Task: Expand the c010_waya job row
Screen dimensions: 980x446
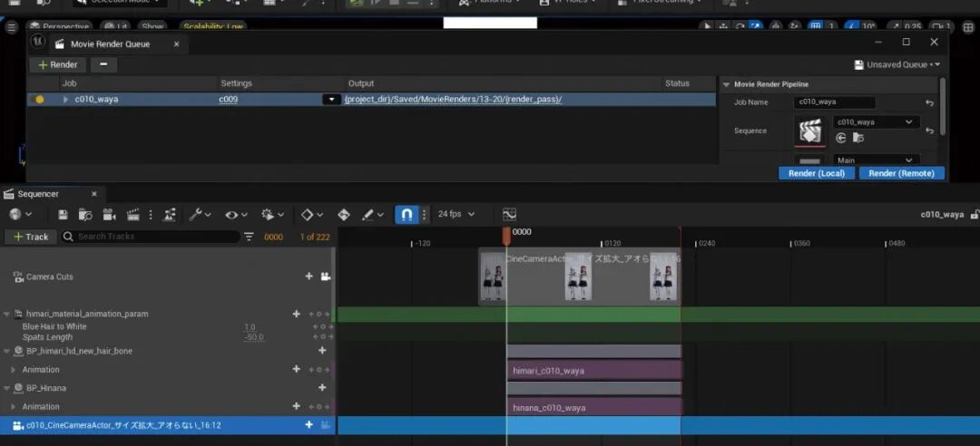Action: (x=66, y=100)
